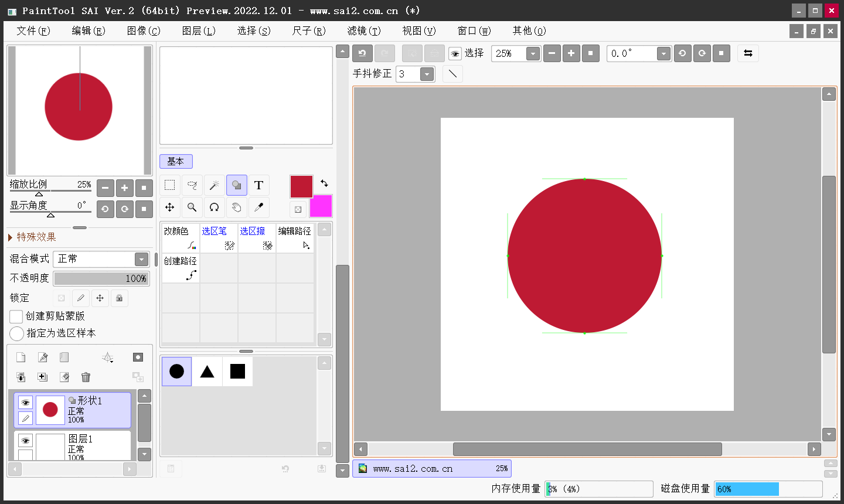
Task: Toggle lock painting pencil icon
Action: [x=81, y=298]
